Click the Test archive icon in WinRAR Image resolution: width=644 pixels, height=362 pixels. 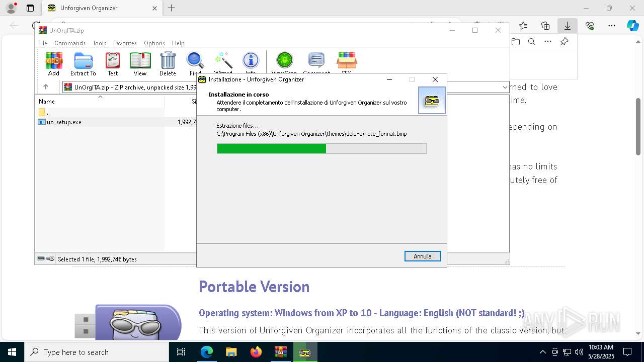click(x=113, y=64)
